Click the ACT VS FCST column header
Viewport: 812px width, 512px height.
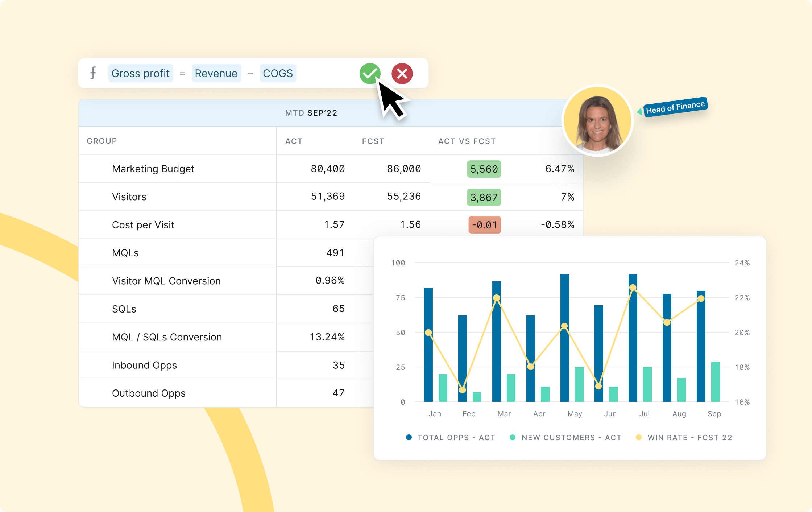point(467,141)
